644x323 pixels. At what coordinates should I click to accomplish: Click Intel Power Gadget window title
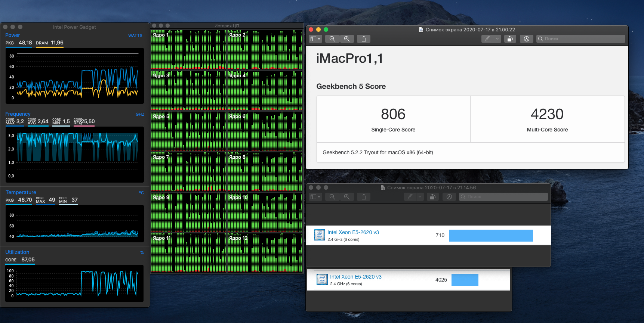coord(74,27)
